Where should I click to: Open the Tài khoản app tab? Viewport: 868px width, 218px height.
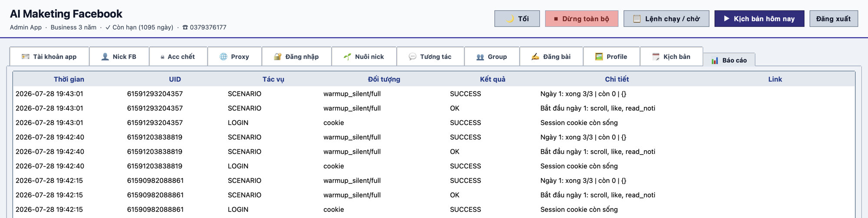click(49, 56)
